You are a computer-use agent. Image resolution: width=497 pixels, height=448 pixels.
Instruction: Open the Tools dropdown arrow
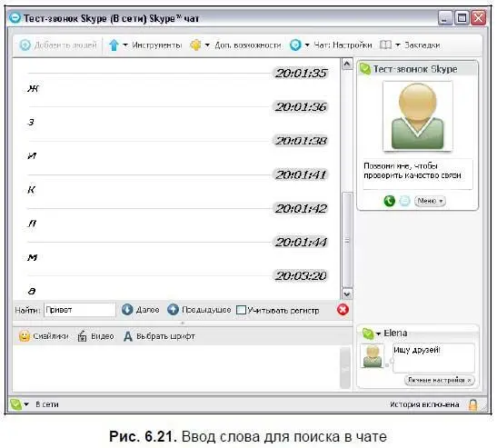coord(125,45)
